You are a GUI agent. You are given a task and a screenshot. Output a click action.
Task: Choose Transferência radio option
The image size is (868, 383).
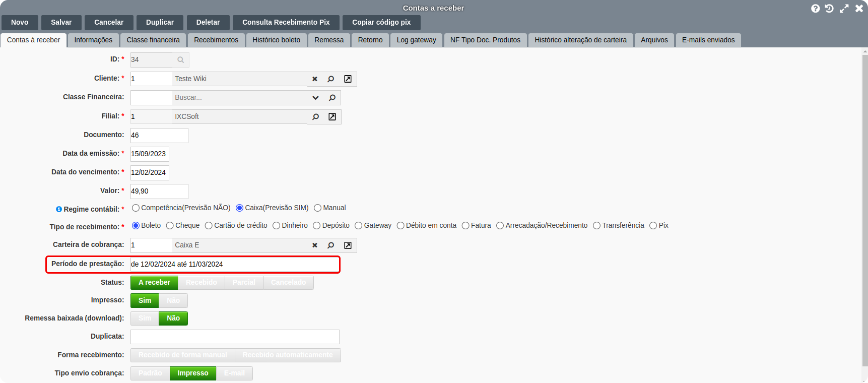[x=597, y=226]
